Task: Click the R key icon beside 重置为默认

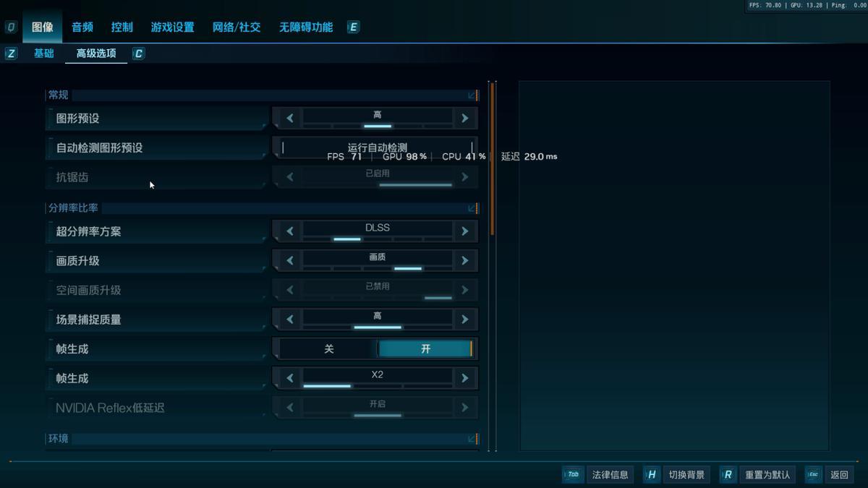Action: (x=728, y=475)
